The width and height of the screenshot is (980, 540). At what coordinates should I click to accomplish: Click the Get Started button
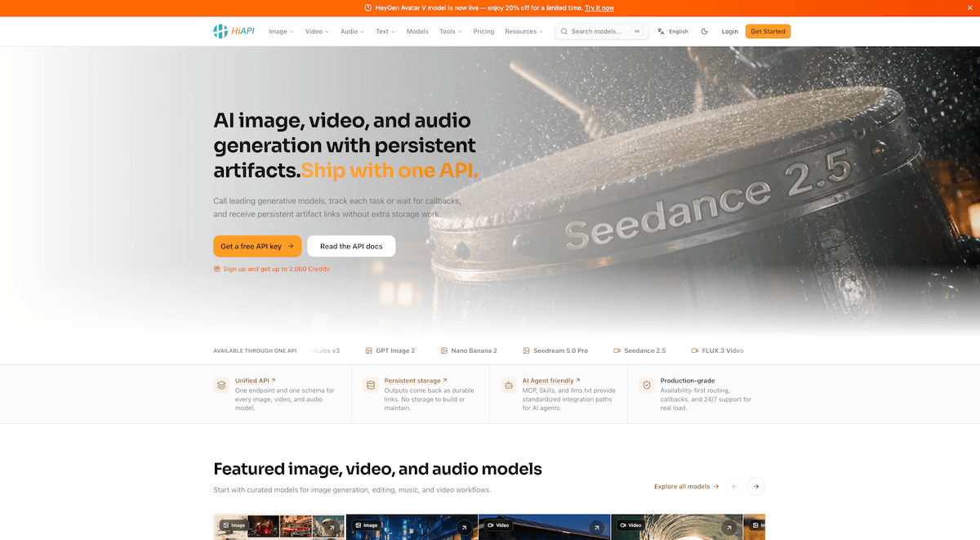click(768, 31)
